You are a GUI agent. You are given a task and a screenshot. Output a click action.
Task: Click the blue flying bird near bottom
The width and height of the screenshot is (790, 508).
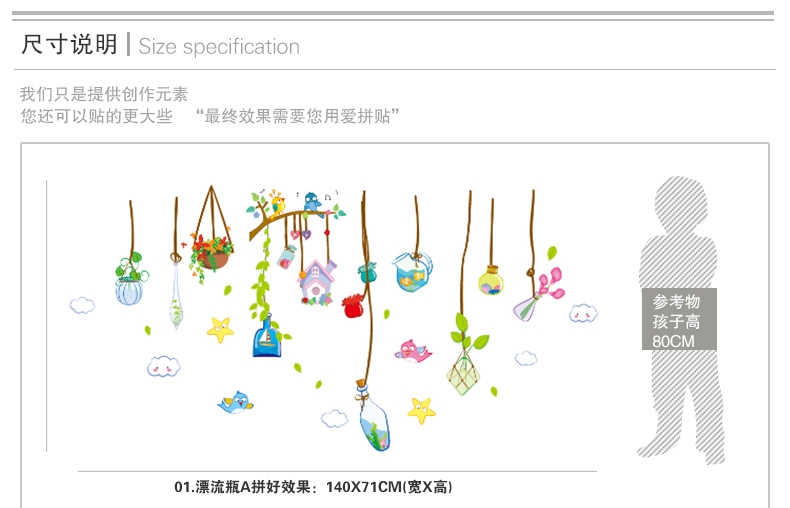pos(236,402)
